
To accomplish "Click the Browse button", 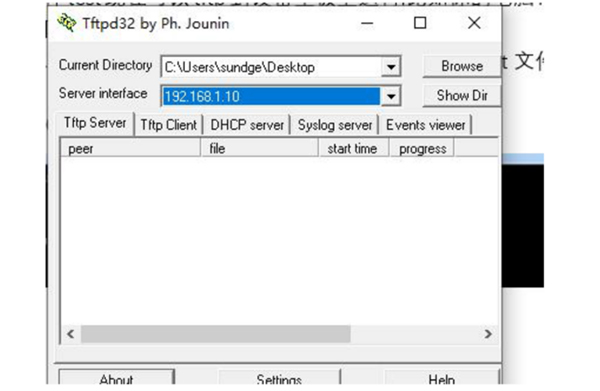I will [x=462, y=66].
